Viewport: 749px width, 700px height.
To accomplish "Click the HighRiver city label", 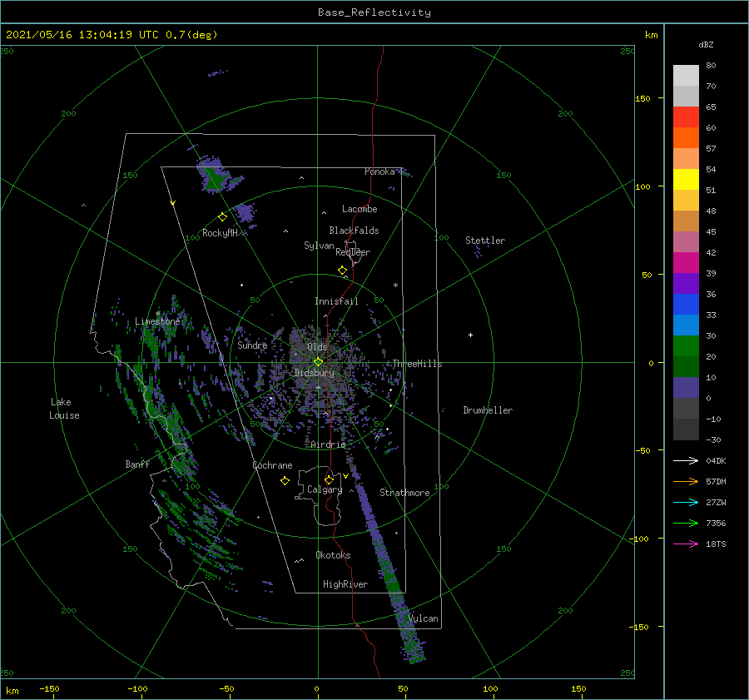I will [x=345, y=584].
